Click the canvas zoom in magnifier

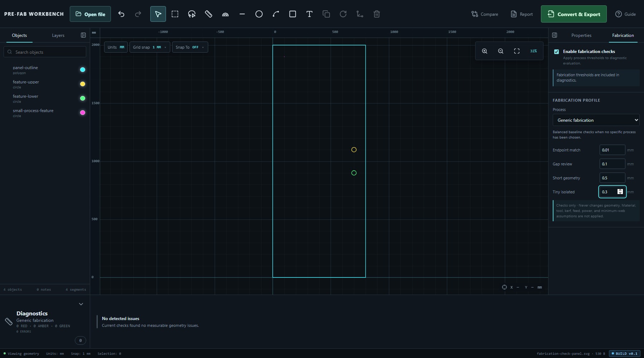point(484,51)
